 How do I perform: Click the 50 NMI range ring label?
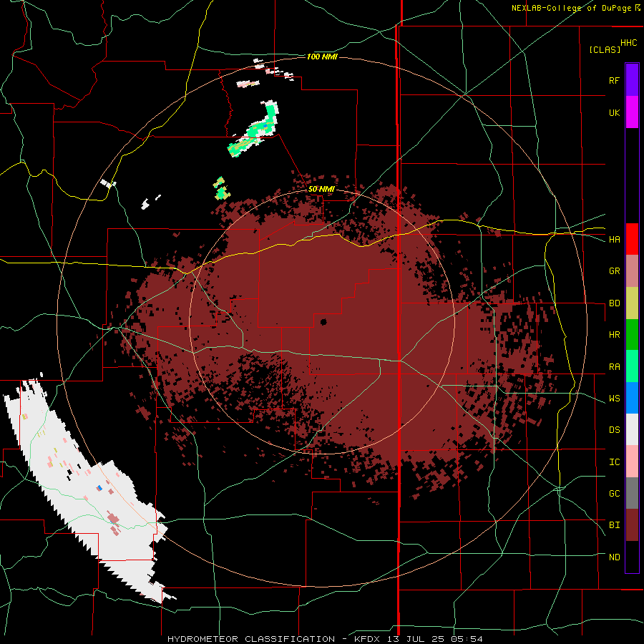coord(321,189)
